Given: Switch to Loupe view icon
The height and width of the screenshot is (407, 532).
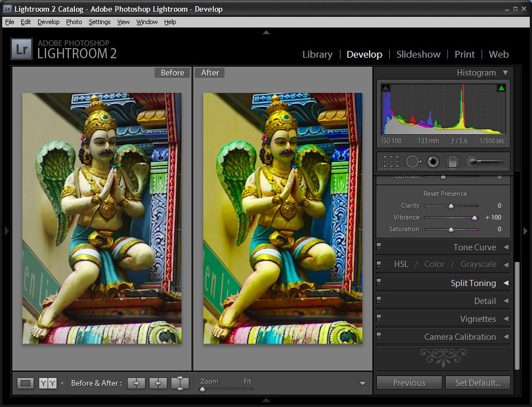Looking at the screenshot, I should tap(25, 383).
